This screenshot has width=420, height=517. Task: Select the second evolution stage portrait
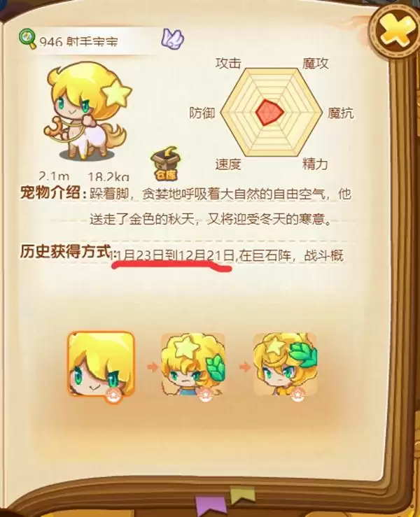[x=193, y=364]
